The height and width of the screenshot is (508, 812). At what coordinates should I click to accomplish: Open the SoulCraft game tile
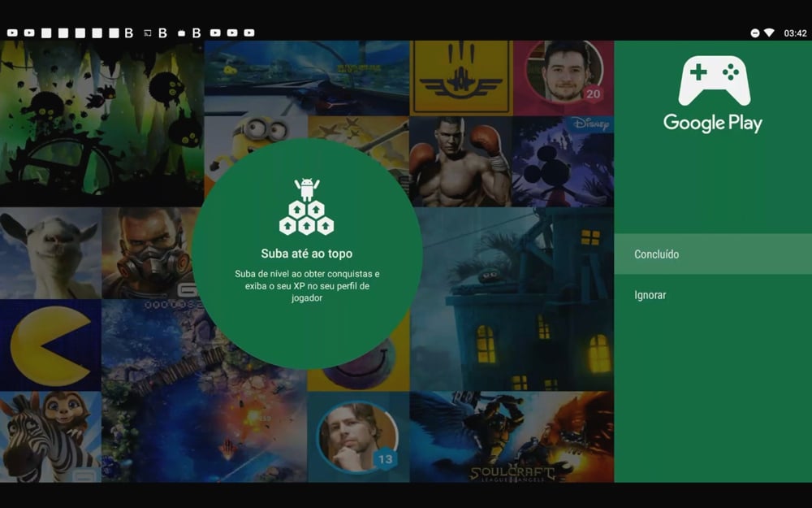tap(512, 437)
